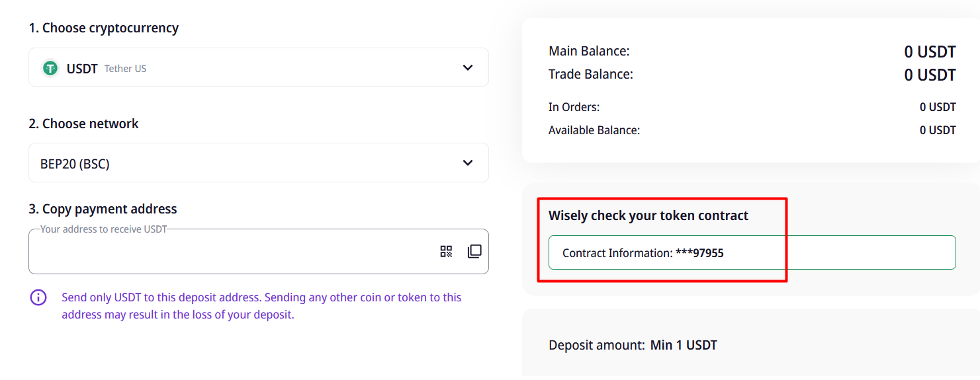The width and height of the screenshot is (980, 380).
Task: Click the Available Balance label
Action: click(x=594, y=130)
